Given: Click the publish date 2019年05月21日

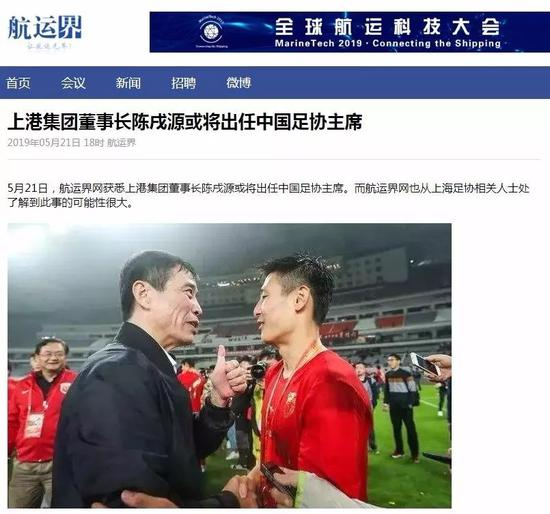Looking at the screenshot, I should coord(44,142).
